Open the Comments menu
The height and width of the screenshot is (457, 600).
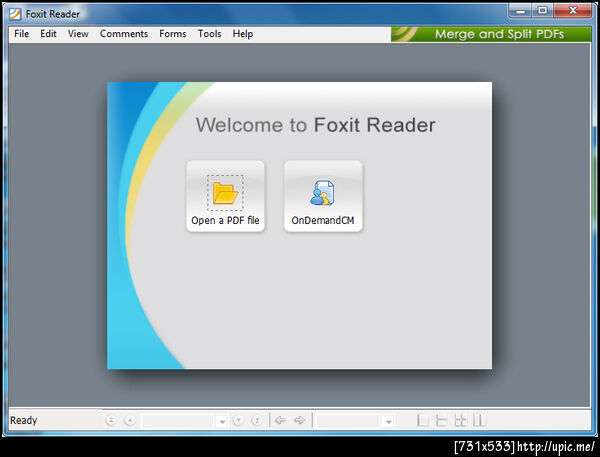pos(124,34)
